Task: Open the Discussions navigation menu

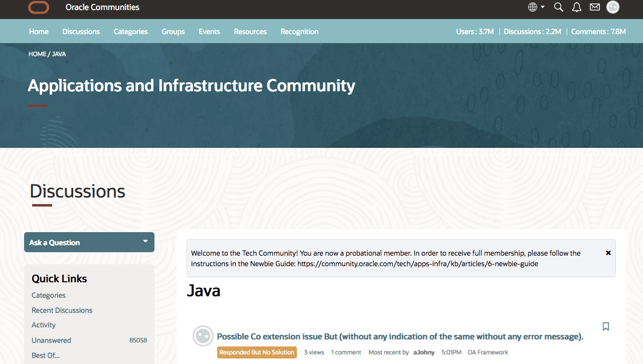Action: (81, 31)
